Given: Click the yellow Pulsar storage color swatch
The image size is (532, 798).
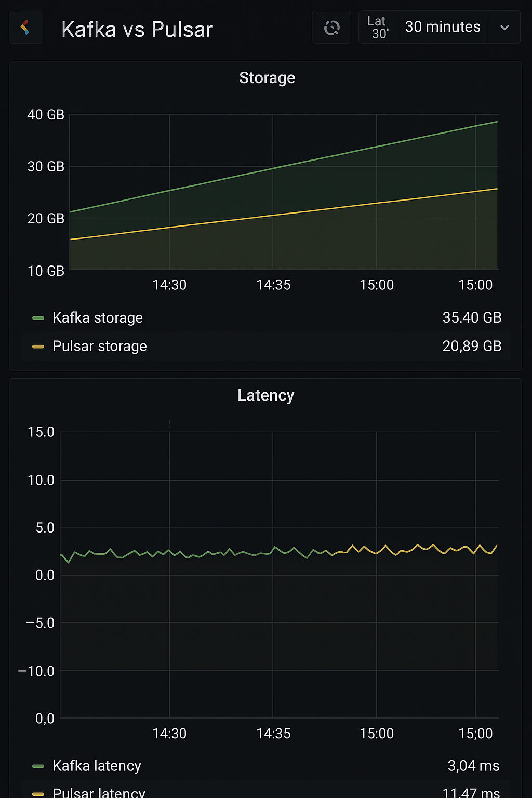Looking at the screenshot, I should pos(38,347).
